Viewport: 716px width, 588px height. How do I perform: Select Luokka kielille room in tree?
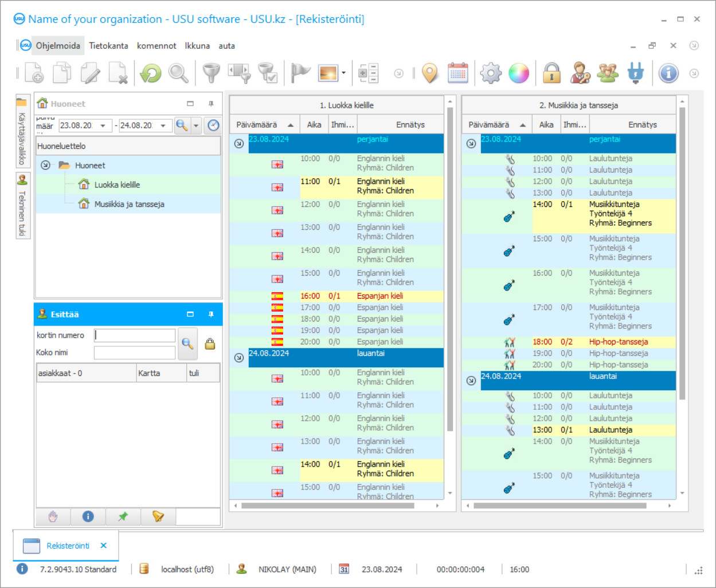117,185
